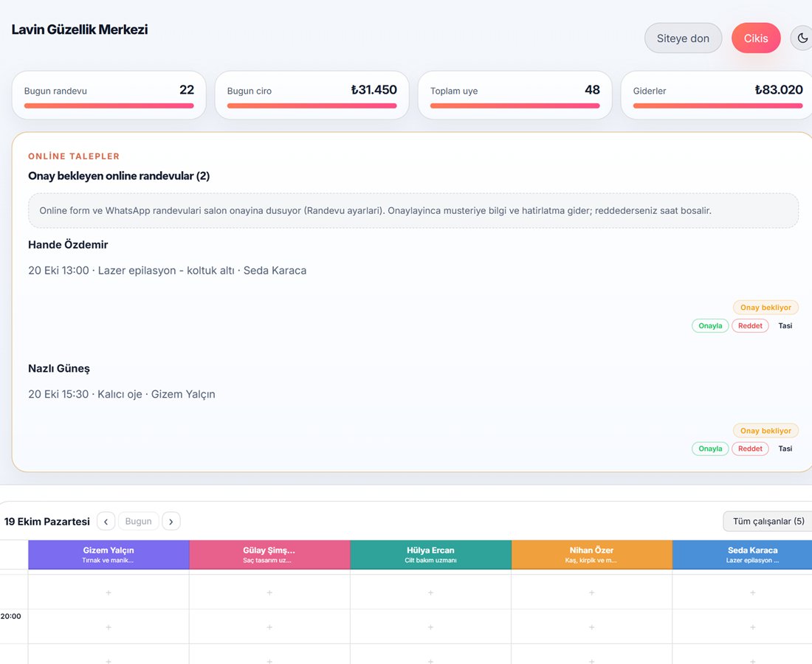Move Nazlı Güneş's appointment with Tasi

pyautogui.click(x=785, y=449)
